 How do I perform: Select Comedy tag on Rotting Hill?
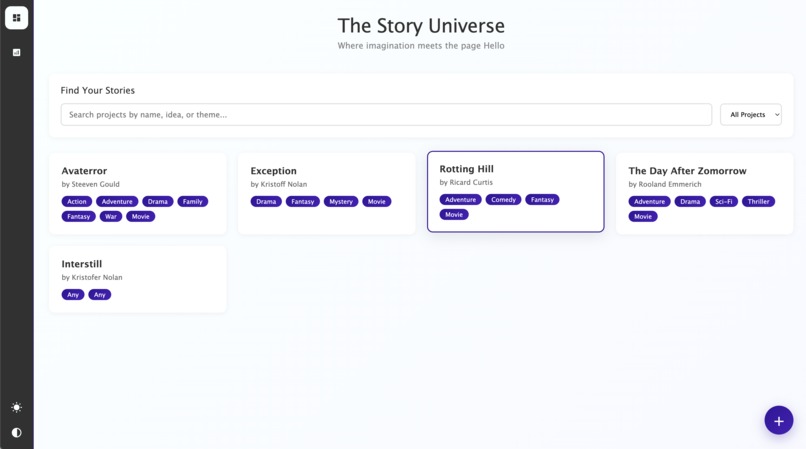tap(503, 200)
